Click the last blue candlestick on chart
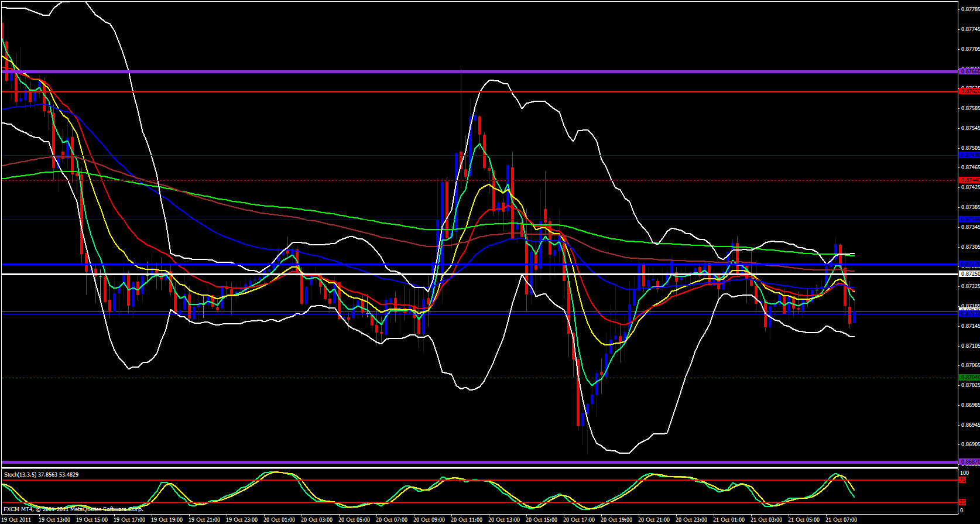The image size is (980, 524). tap(855, 317)
